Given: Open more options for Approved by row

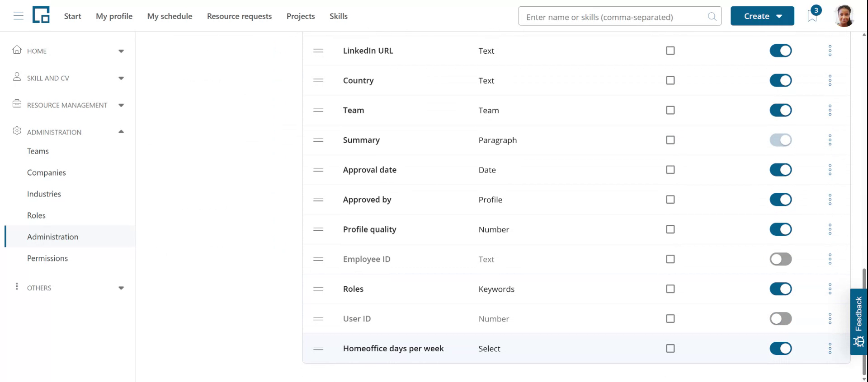Looking at the screenshot, I should [x=830, y=200].
